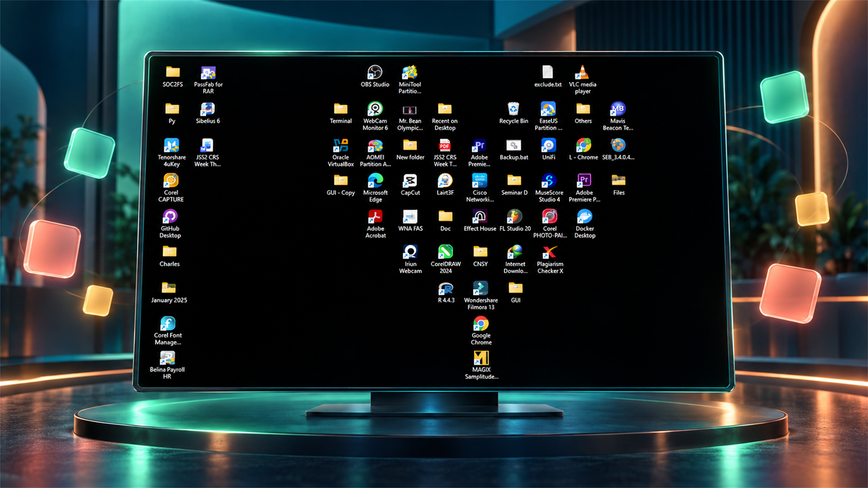Select the CapCut shortcut
Viewport: 868px width, 488px height.
click(410, 181)
